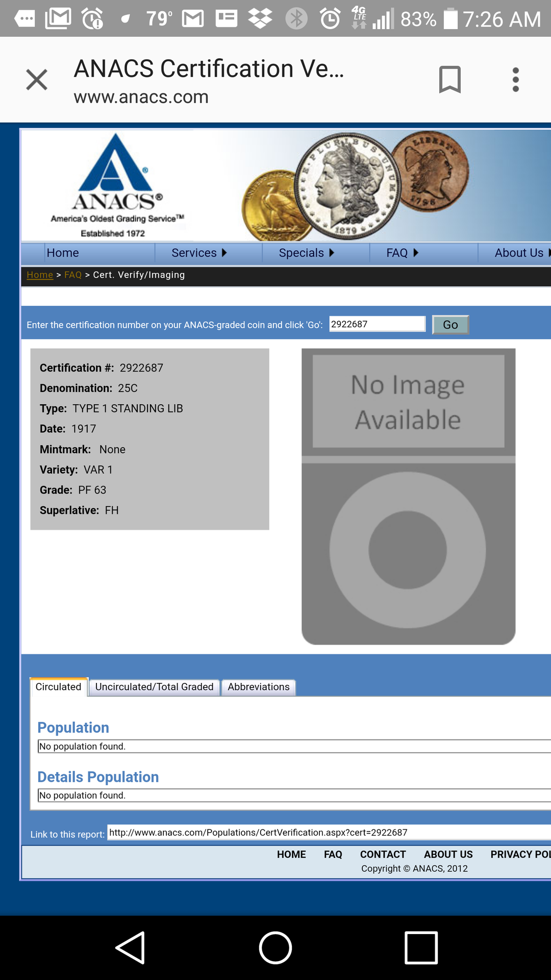Viewport: 551px width, 980px height.
Task: Click the copper 1796 coin image
Action: (x=434, y=171)
